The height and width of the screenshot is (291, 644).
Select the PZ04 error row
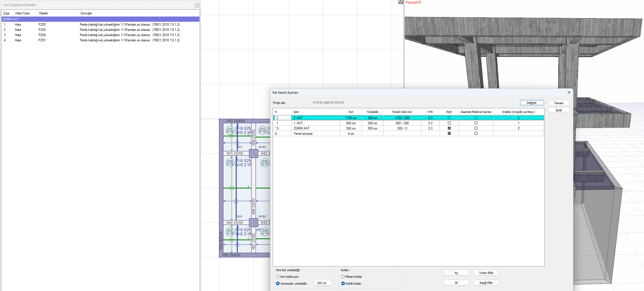[x=101, y=35]
